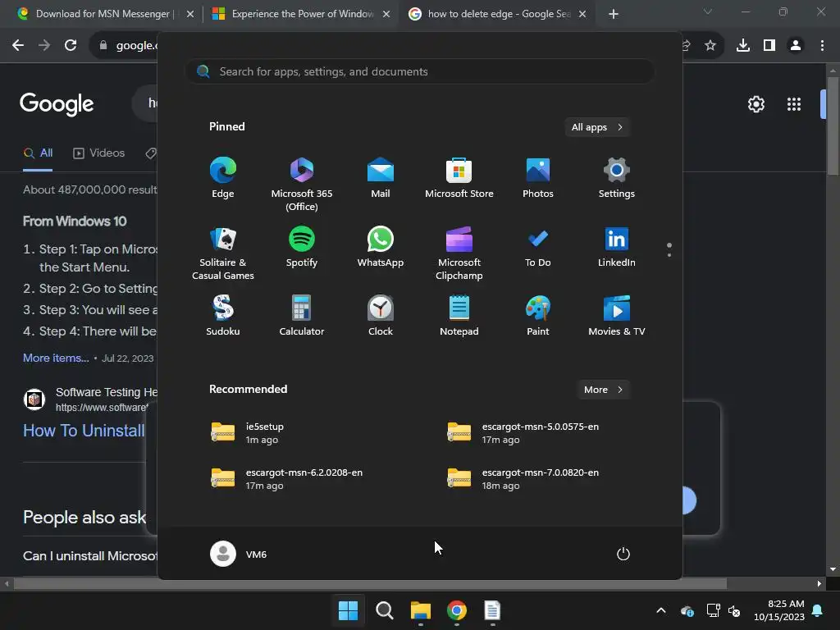Open the Google apps grid
840x630 pixels.
pos(794,104)
